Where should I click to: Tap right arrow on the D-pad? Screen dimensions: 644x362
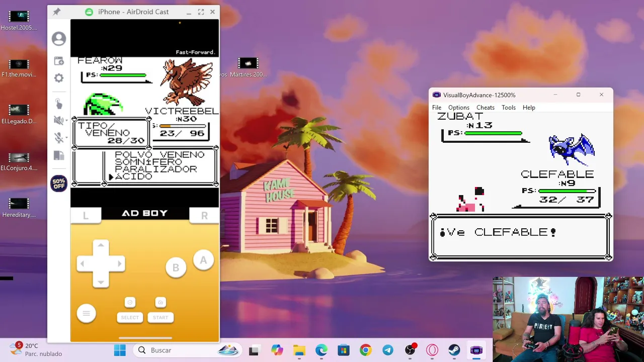(x=119, y=263)
